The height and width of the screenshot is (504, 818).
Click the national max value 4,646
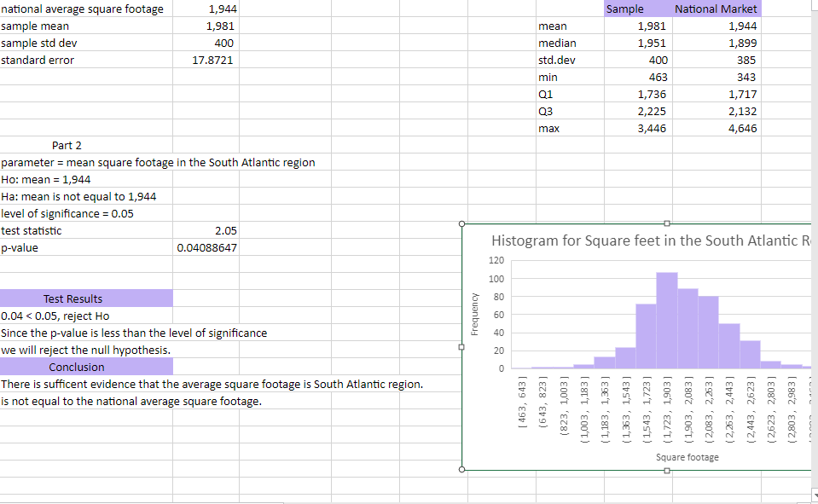(x=716, y=129)
